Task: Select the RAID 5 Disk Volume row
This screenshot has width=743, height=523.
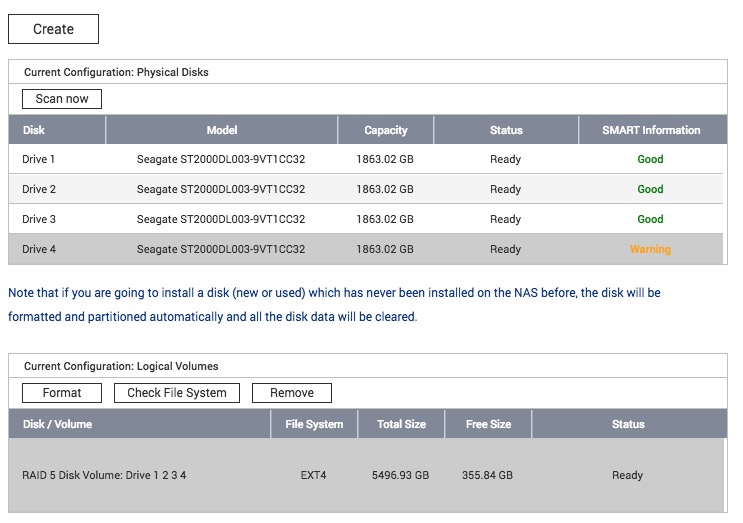Action: 104,475
